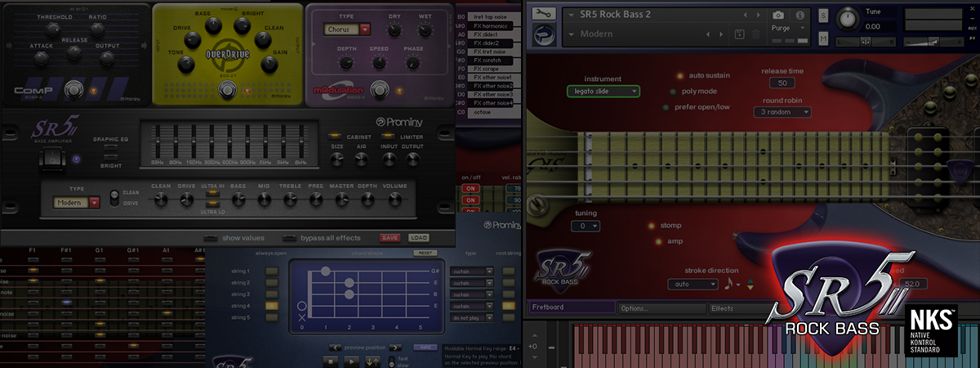Open the instrument dropdown showing legato slide
This screenshot has width=980, height=368.
[x=603, y=92]
